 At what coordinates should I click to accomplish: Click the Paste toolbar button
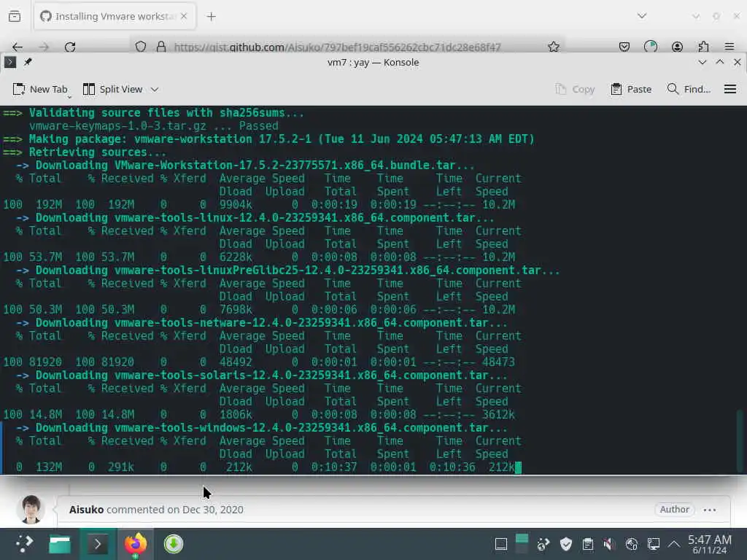coord(631,89)
